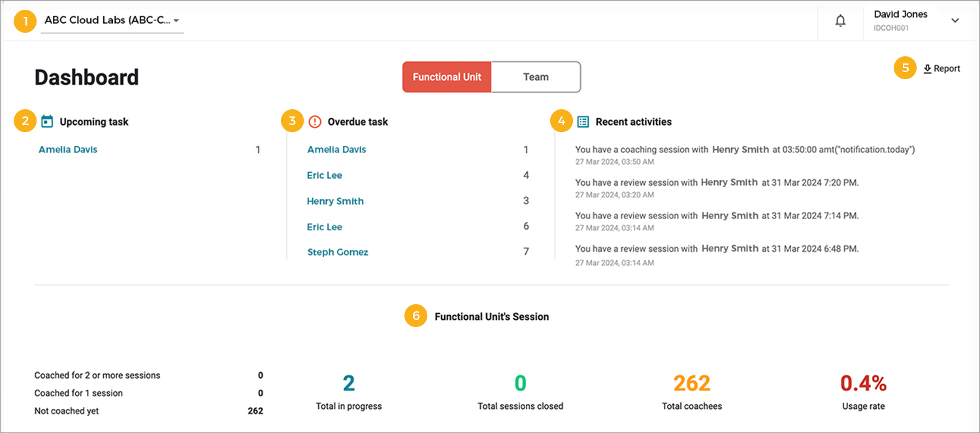Click the Upcoming task heading
Screen dimensions: 980x433
tap(94, 122)
